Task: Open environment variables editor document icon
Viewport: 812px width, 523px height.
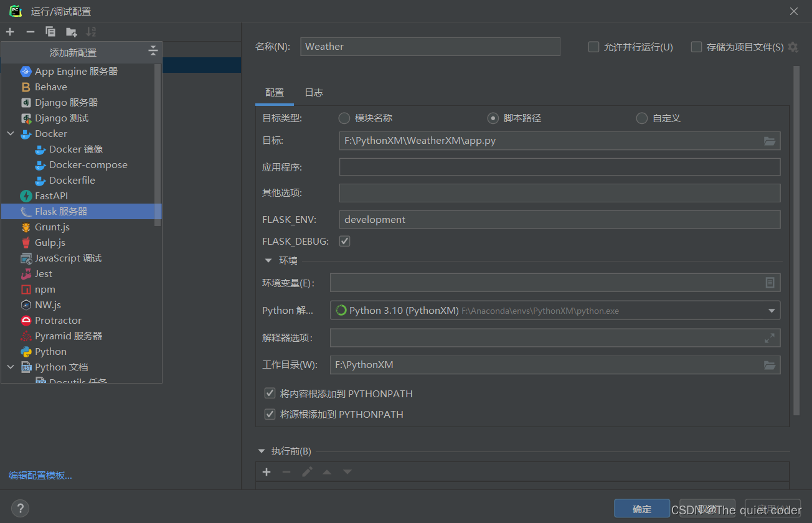Action: tap(770, 283)
